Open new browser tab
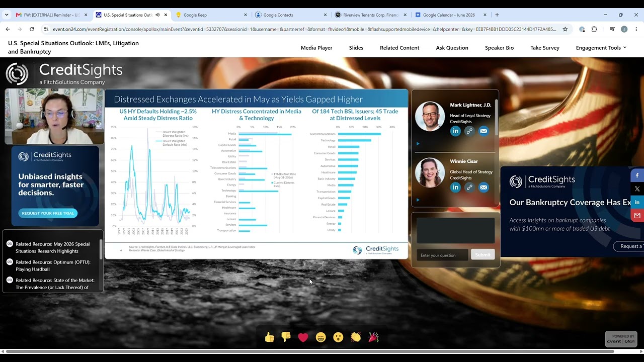This screenshot has width=644, height=362. tap(497, 15)
